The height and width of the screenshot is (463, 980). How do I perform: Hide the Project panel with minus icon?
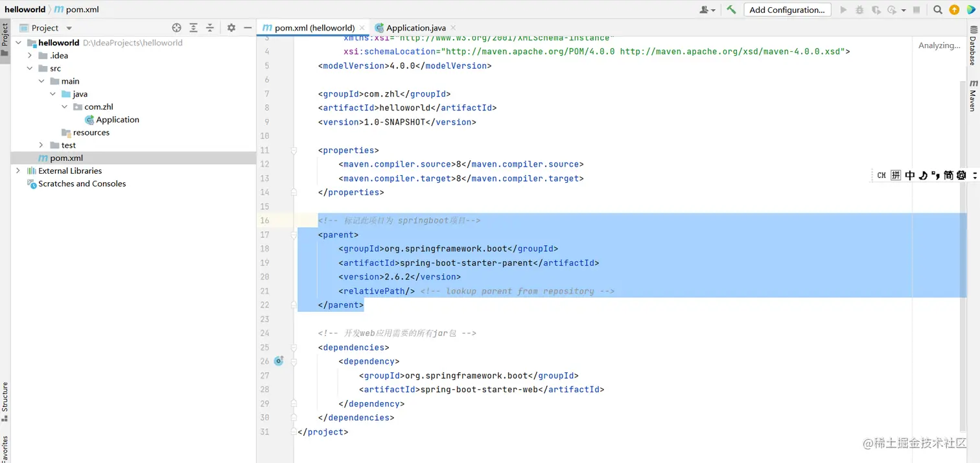pos(248,28)
